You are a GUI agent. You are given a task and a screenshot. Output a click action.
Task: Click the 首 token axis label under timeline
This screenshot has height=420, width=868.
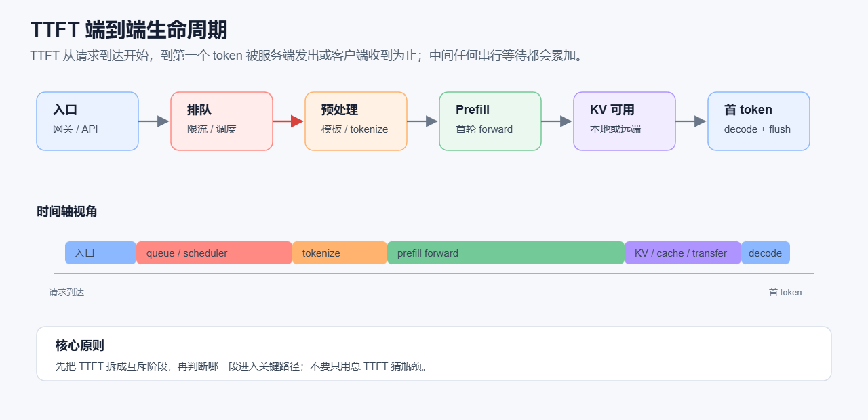tap(785, 292)
